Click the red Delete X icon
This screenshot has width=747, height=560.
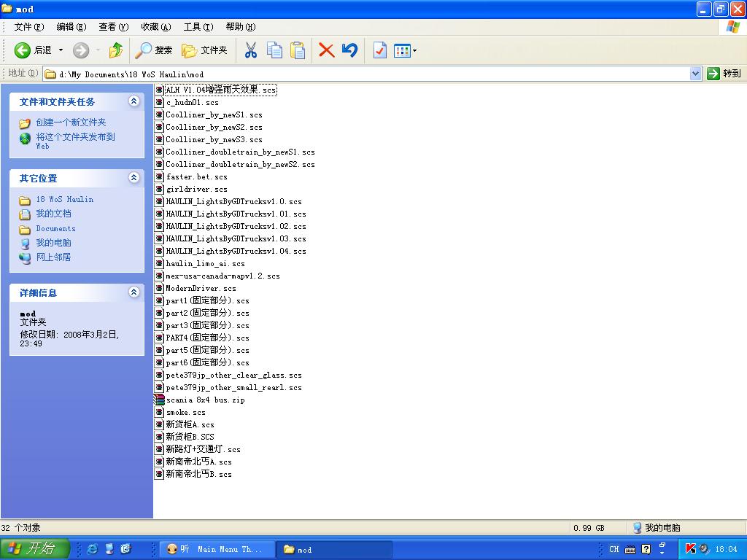coord(326,50)
